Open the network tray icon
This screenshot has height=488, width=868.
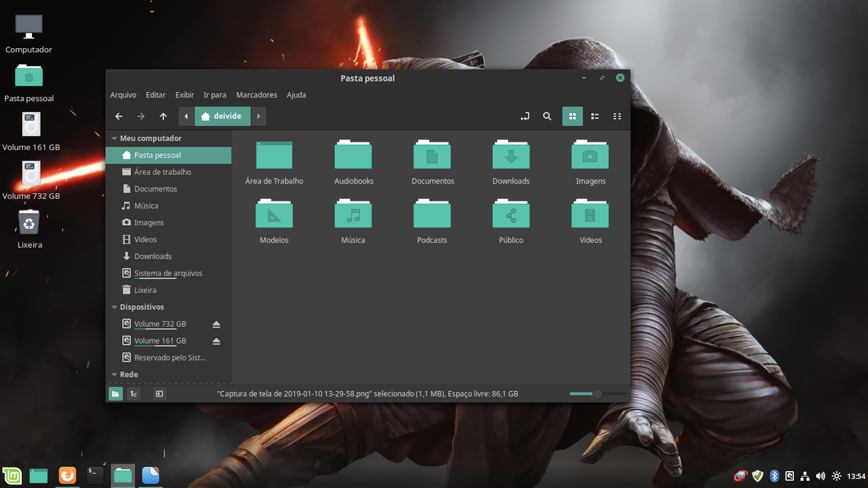click(805, 476)
